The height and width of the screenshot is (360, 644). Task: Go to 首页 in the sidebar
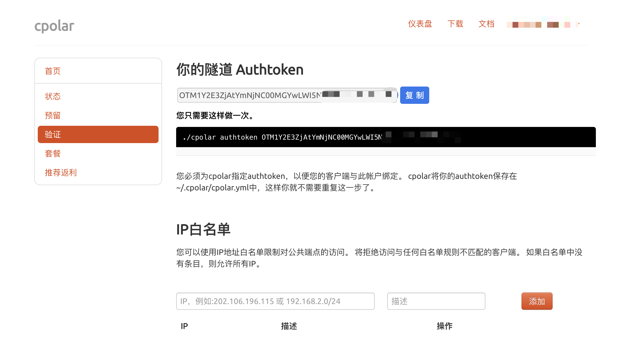[52, 71]
